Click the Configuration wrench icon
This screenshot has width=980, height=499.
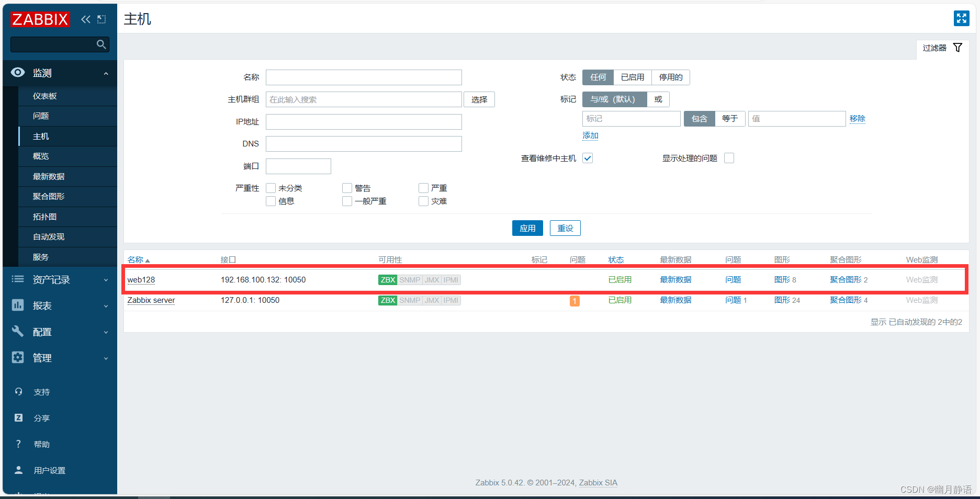coord(18,331)
